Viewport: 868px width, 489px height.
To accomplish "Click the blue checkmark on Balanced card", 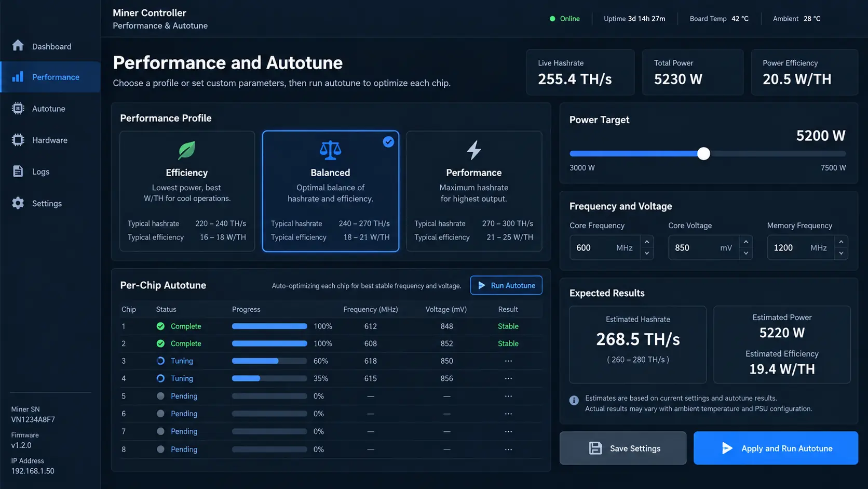I will click(x=388, y=142).
